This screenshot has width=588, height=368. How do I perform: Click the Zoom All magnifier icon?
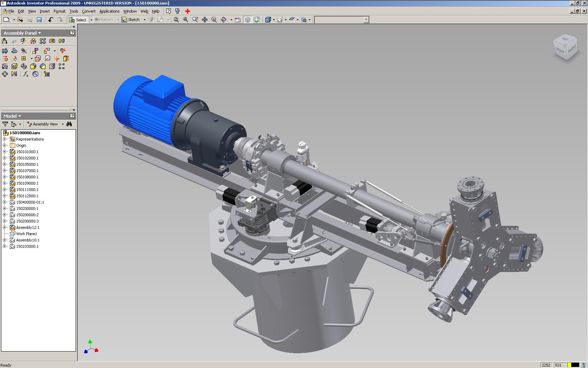click(x=176, y=20)
